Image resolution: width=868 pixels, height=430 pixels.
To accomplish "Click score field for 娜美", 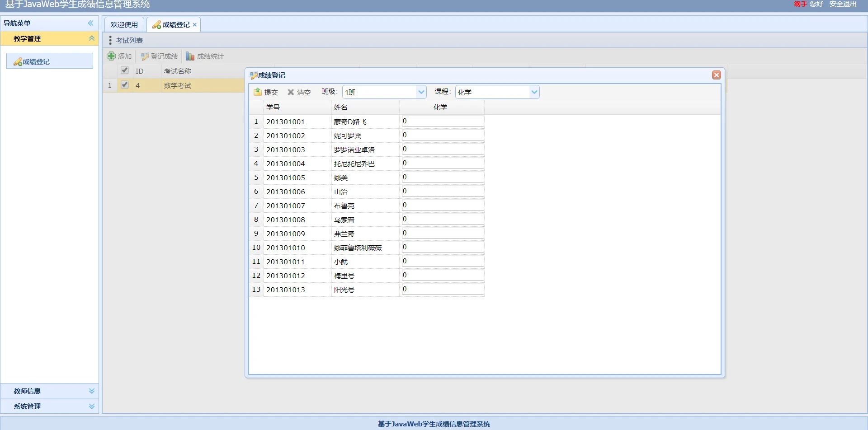I will (443, 177).
